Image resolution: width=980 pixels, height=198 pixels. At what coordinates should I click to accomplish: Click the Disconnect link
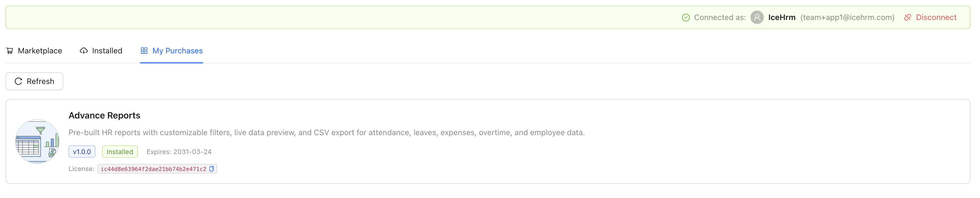(936, 18)
